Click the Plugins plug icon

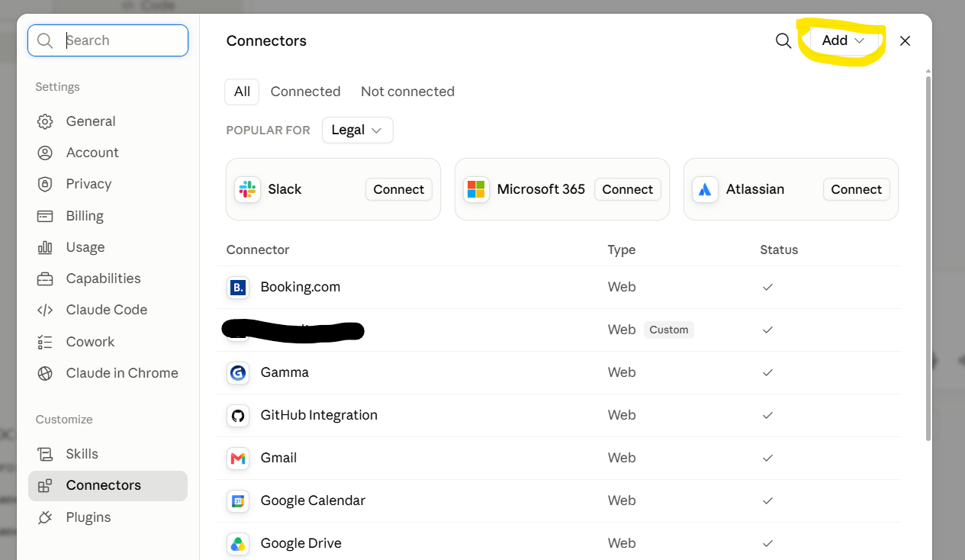(x=45, y=517)
